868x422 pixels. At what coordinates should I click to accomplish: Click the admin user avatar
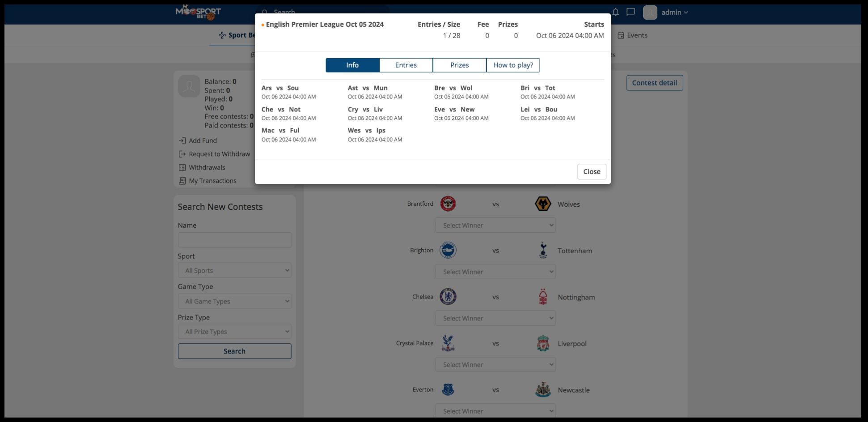click(x=650, y=13)
